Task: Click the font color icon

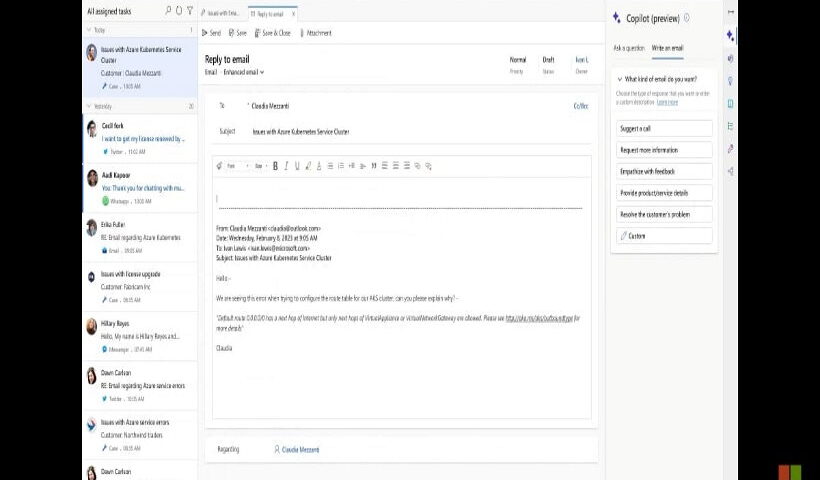Action: [x=319, y=166]
